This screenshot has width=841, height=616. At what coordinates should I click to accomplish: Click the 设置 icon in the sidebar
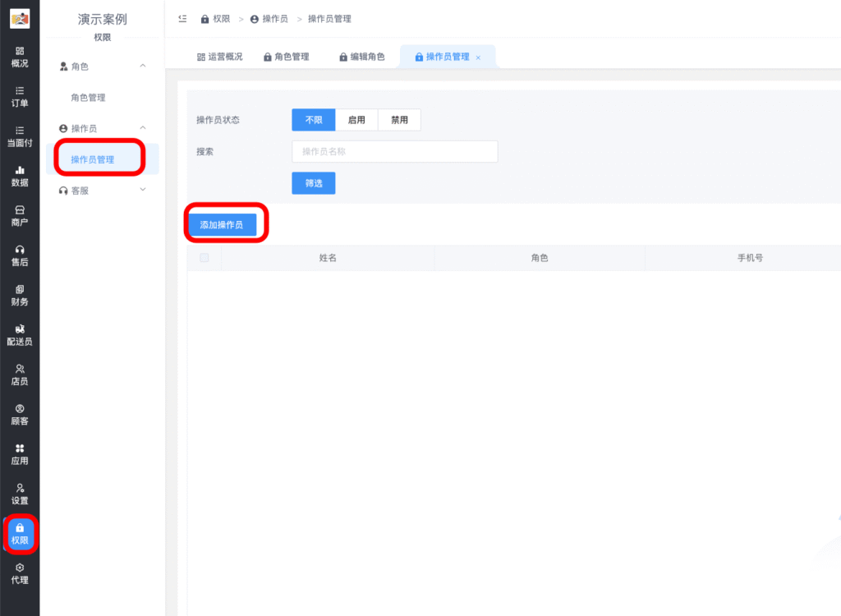pos(18,493)
